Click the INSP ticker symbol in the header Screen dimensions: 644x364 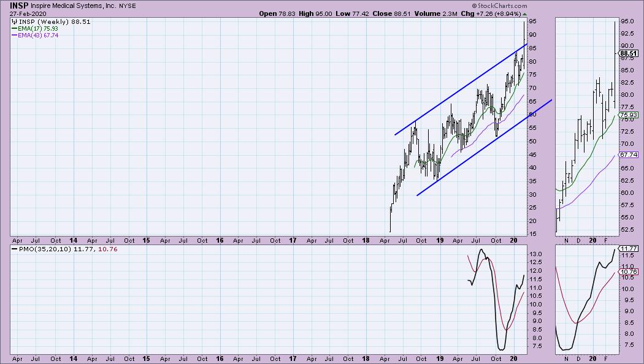tap(19, 6)
